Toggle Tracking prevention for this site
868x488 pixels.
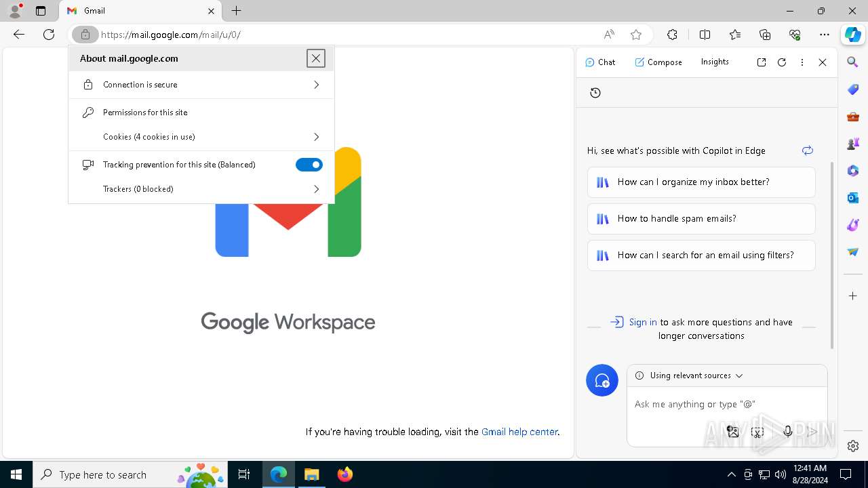coord(309,165)
